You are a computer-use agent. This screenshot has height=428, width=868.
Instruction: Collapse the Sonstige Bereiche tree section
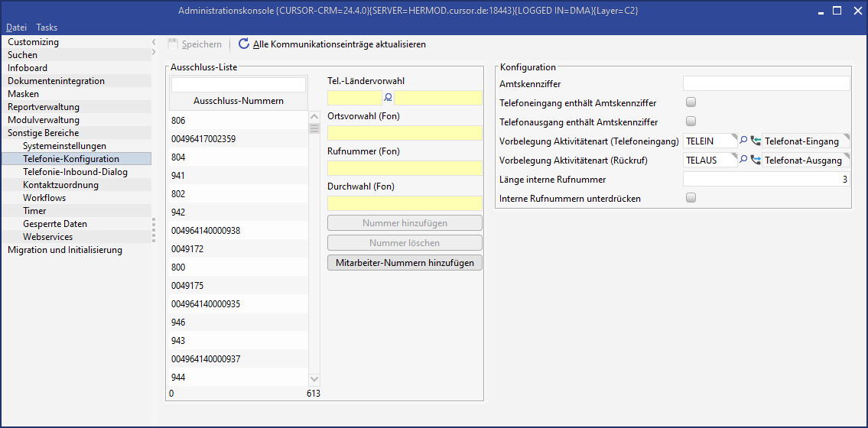point(43,133)
